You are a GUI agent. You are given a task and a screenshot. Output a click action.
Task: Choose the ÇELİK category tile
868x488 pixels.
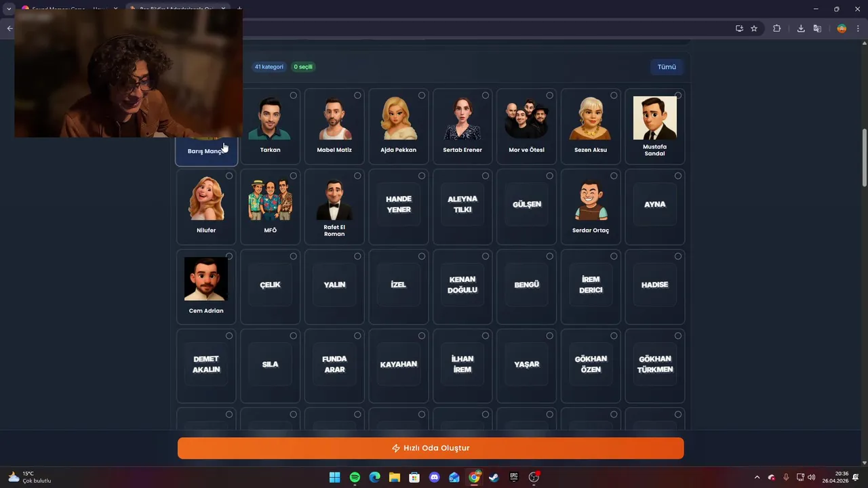[x=270, y=287]
